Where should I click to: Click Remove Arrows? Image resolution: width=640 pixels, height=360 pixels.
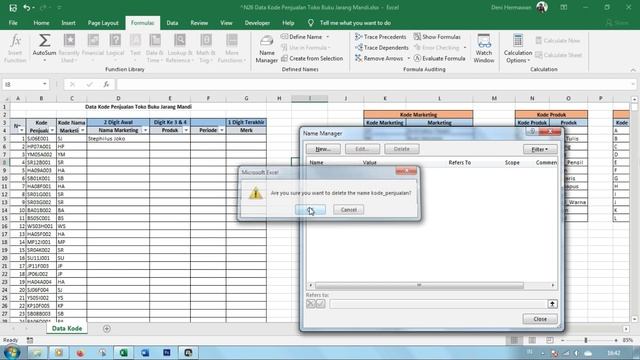pos(379,58)
